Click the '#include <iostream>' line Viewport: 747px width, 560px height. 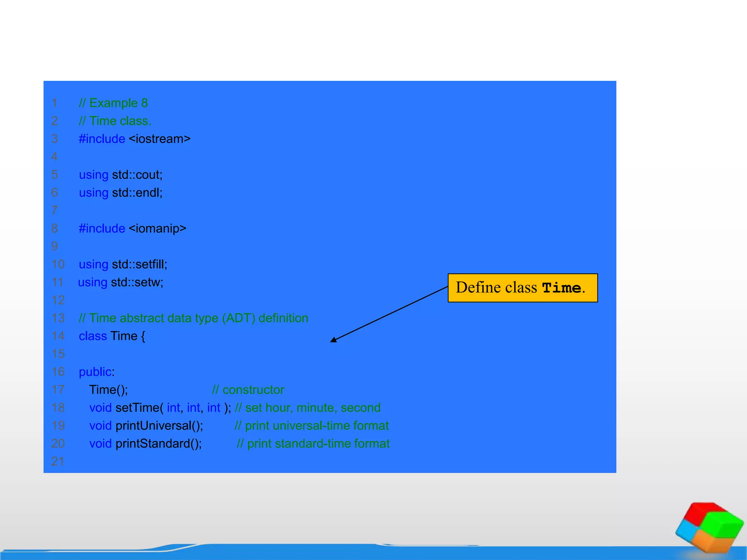[135, 139]
